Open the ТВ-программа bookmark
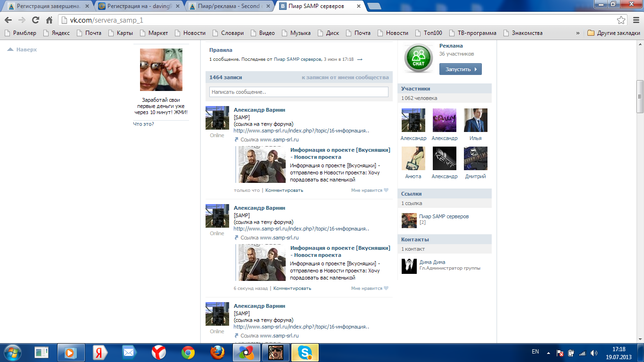Image resolution: width=644 pixels, height=362 pixels. pos(473,33)
